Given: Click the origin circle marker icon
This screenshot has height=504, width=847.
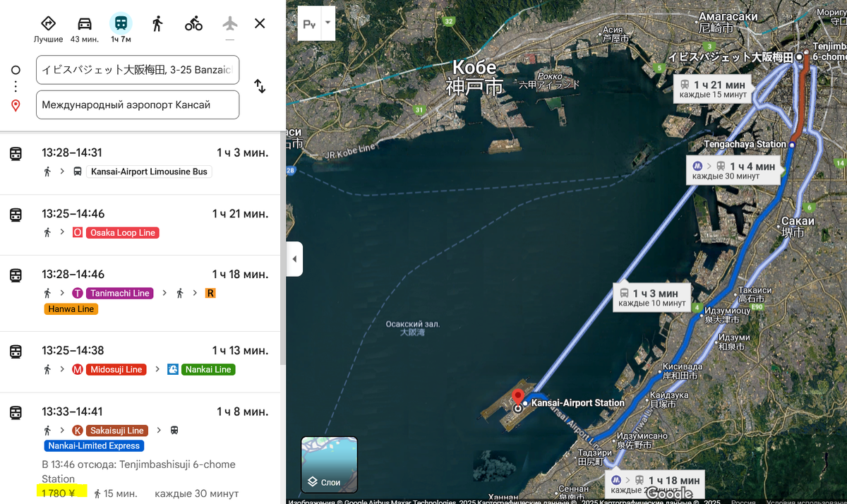Looking at the screenshot, I should pos(16,70).
